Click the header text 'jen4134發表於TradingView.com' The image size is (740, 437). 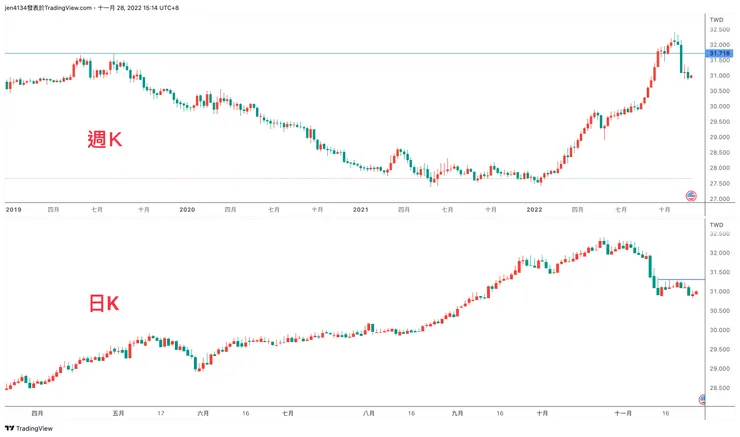pos(48,8)
